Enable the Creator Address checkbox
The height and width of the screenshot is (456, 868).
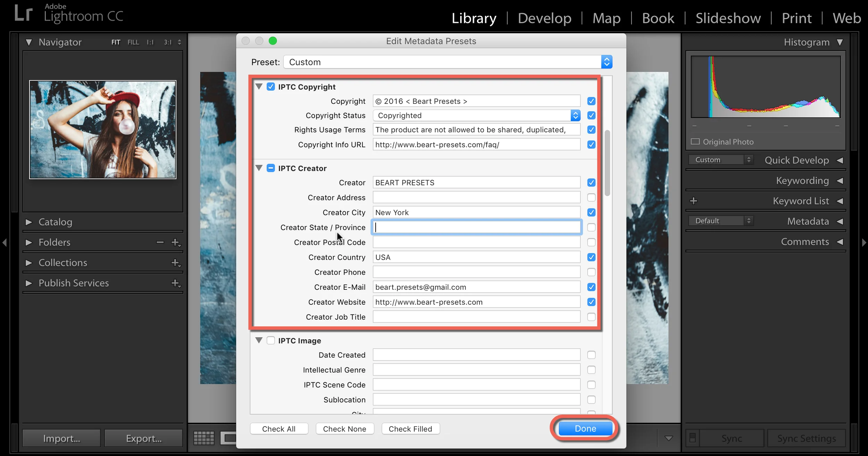[591, 197]
